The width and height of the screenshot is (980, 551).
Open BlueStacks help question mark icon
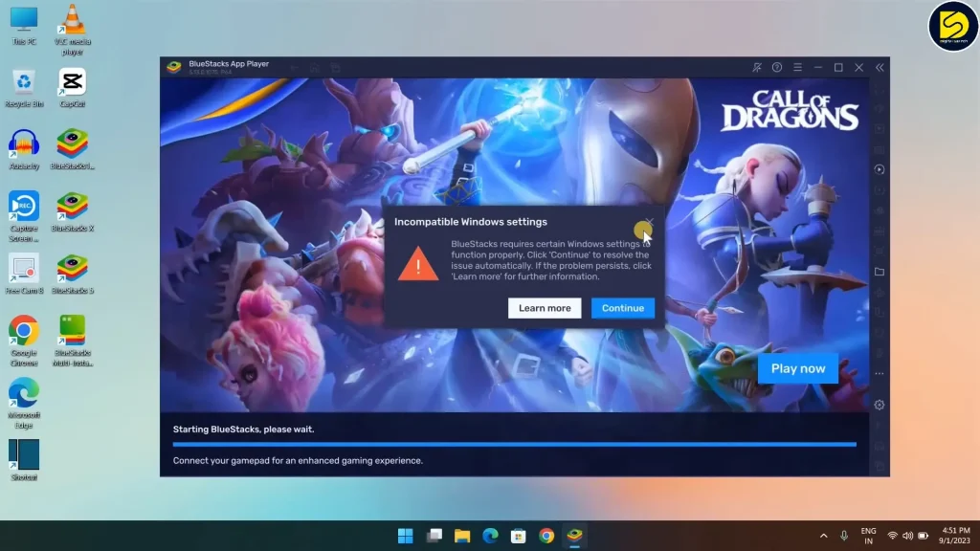pos(777,68)
